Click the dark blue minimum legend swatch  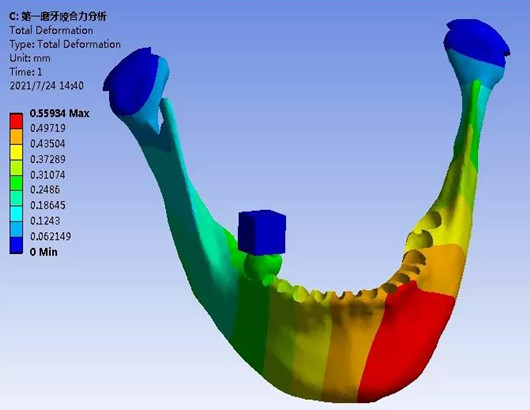pos(16,245)
